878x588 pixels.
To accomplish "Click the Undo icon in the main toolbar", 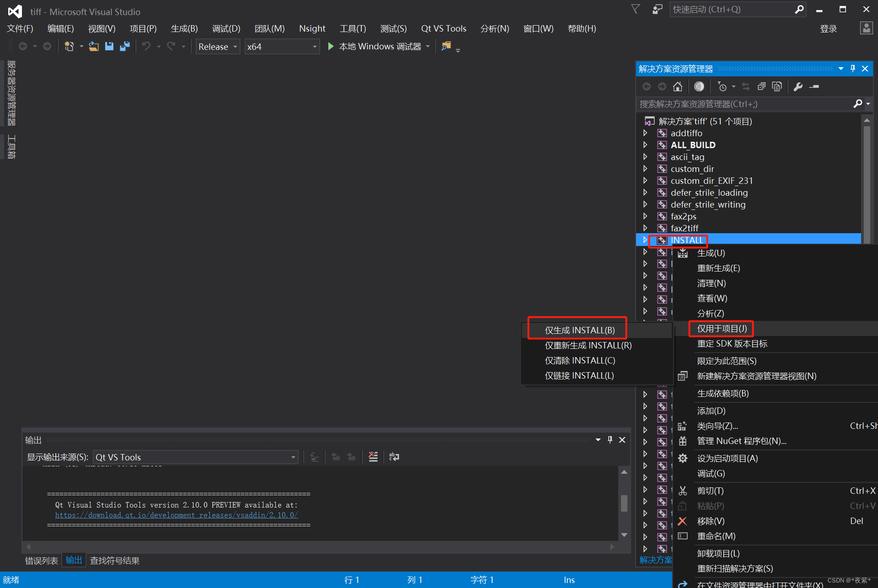I will pyautogui.click(x=145, y=46).
